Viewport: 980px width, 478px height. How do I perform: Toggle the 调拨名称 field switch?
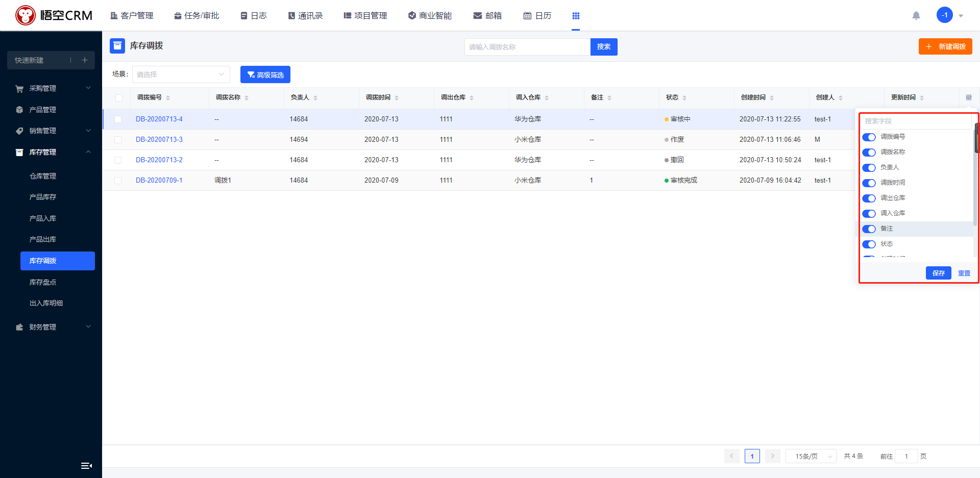pos(869,152)
